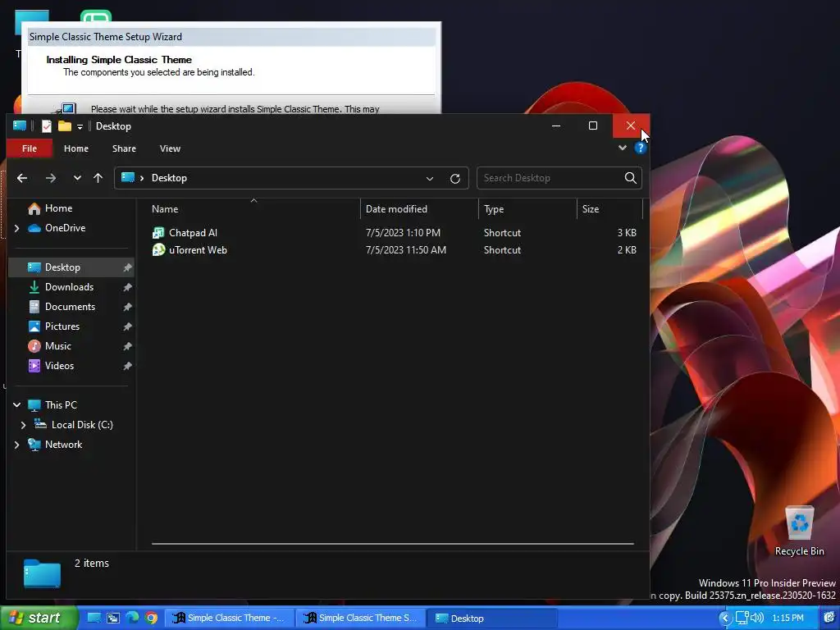Open the Chatpad AI shortcut icon
This screenshot has width=840, height=630.
point(158,232)
